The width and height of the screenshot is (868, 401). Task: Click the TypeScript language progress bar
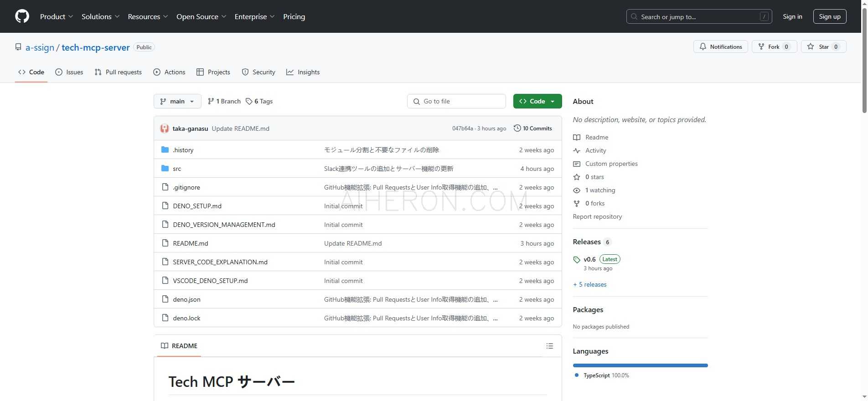point(640,365)
